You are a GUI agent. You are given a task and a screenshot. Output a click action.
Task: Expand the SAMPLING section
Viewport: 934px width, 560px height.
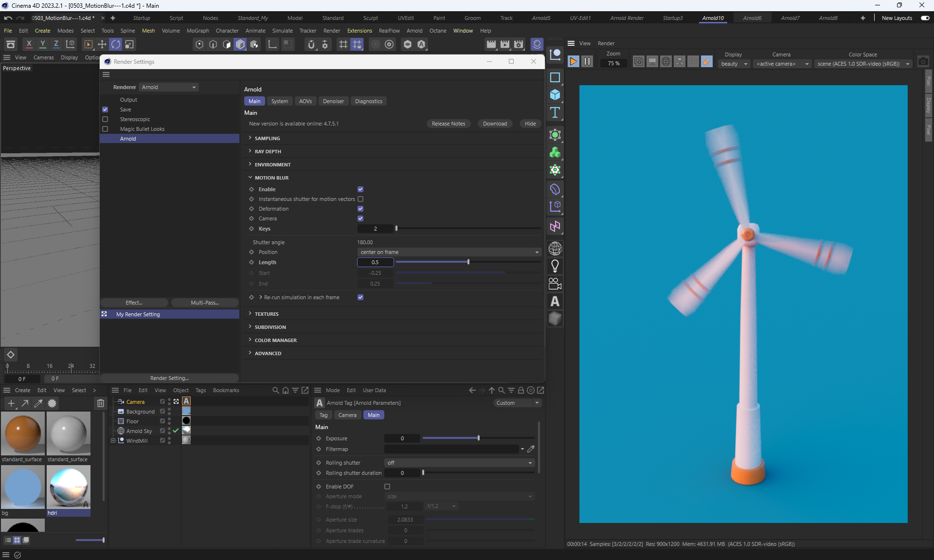(267, 139)
